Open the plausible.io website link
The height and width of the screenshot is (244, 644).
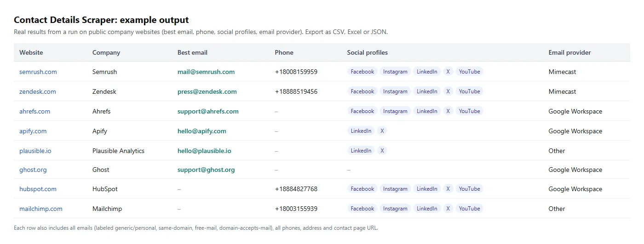click(35, 151)
